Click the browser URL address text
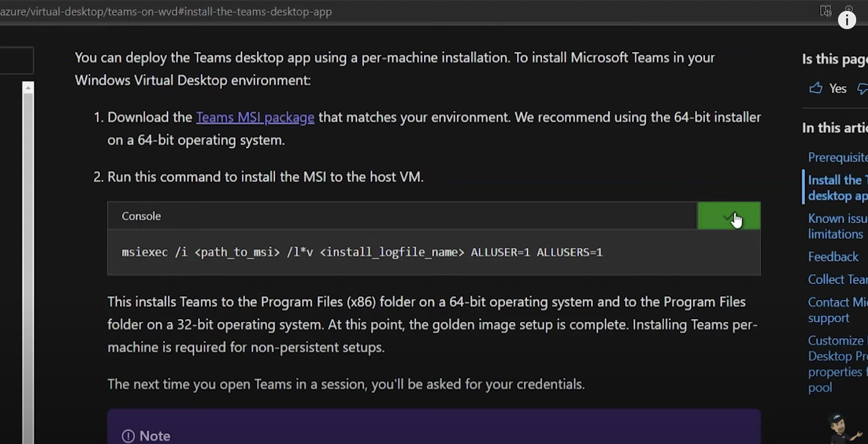The width and height of the screenshot is (868, 444). [166, 11]
